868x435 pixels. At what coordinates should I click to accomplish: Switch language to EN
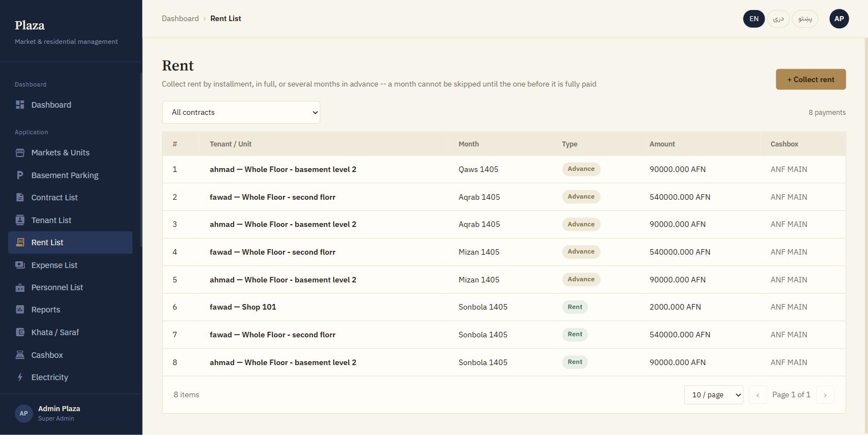pos(754,19)
